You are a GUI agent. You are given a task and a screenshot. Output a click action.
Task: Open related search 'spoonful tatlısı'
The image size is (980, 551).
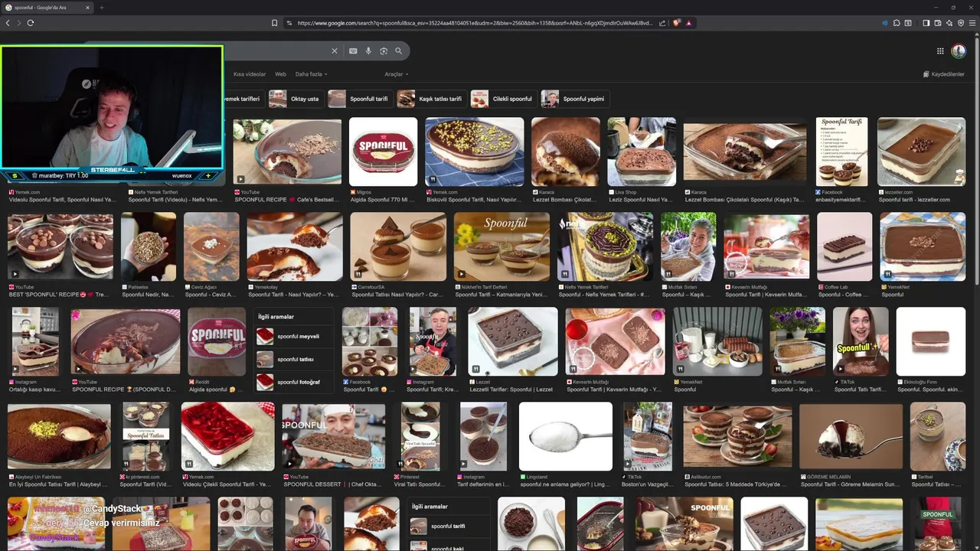pyautogui.click(x=294, y=359)
